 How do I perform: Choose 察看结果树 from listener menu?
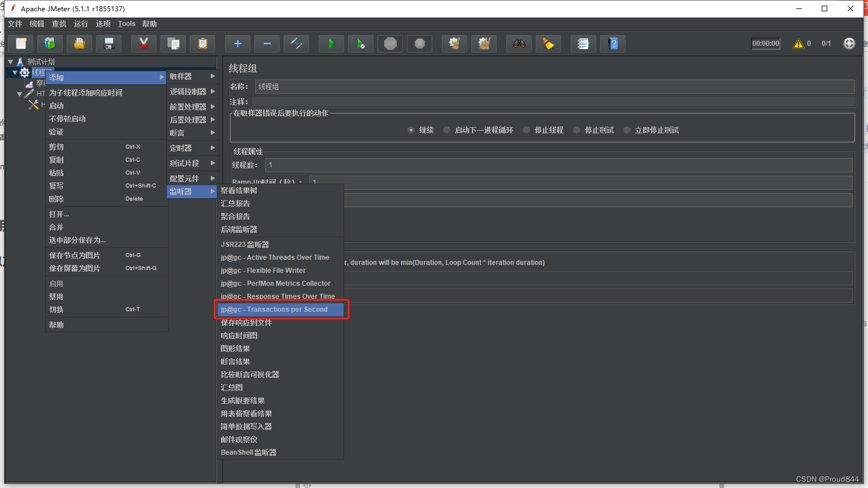coord(281,190)
